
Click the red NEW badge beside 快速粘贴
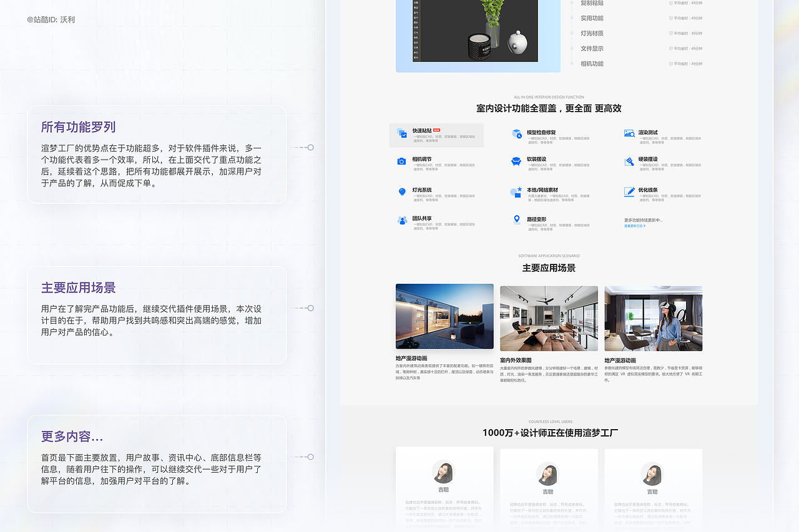click(x=437, y=130)
